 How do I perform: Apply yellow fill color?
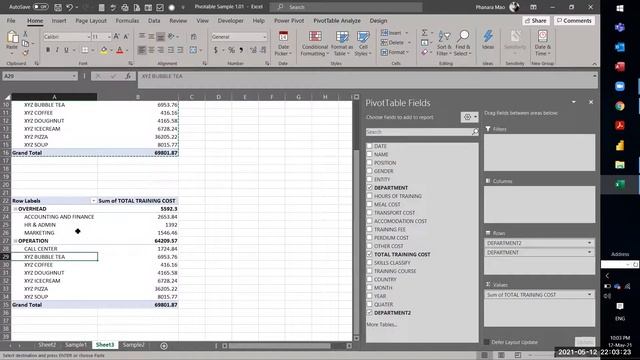[x=104, y=50]
